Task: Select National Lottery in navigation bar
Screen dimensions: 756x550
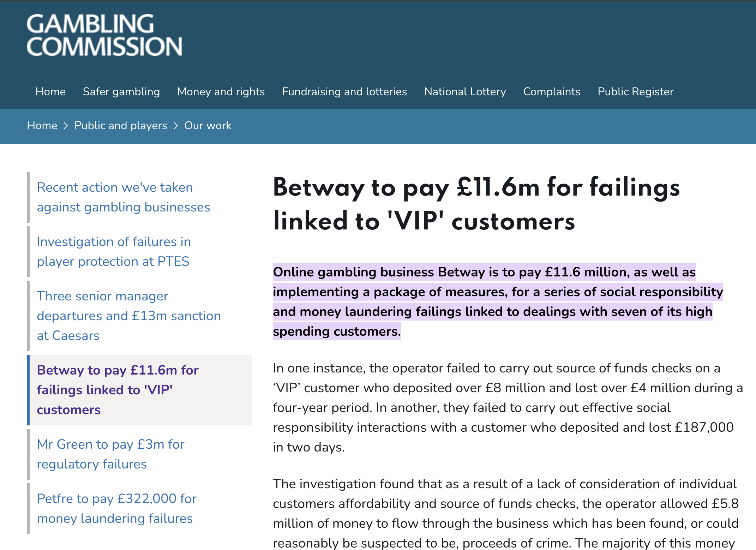Action: (x=465, y=91)
